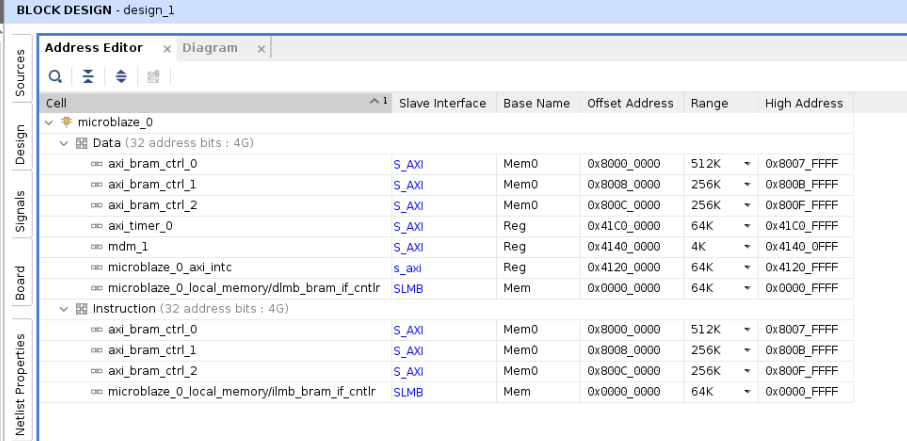
Task: Sort by Range column header
Action: [721, 103]
